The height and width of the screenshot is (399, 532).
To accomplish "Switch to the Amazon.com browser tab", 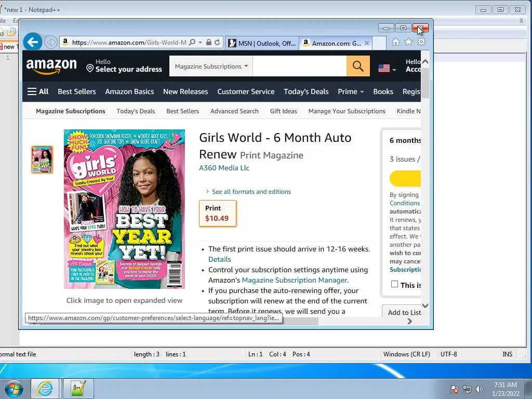I will pyautogui.click(x=332, y=44).
